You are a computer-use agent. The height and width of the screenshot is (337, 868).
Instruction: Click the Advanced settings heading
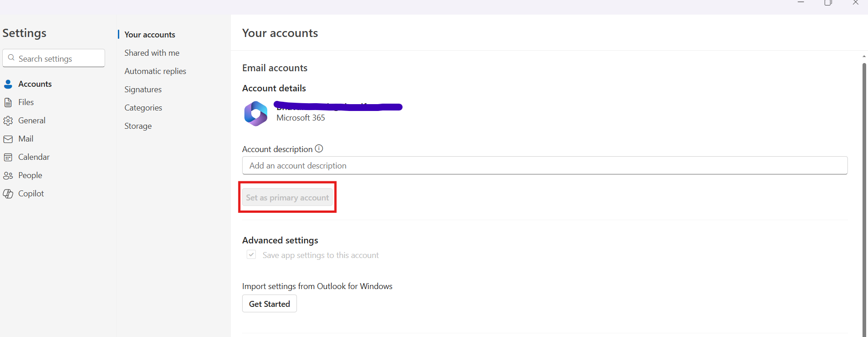[280, 240]
